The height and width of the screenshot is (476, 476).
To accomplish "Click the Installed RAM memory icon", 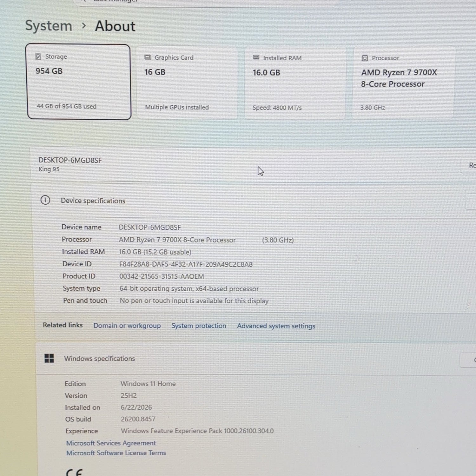I will pyautogui.click(x=256, y=57).
